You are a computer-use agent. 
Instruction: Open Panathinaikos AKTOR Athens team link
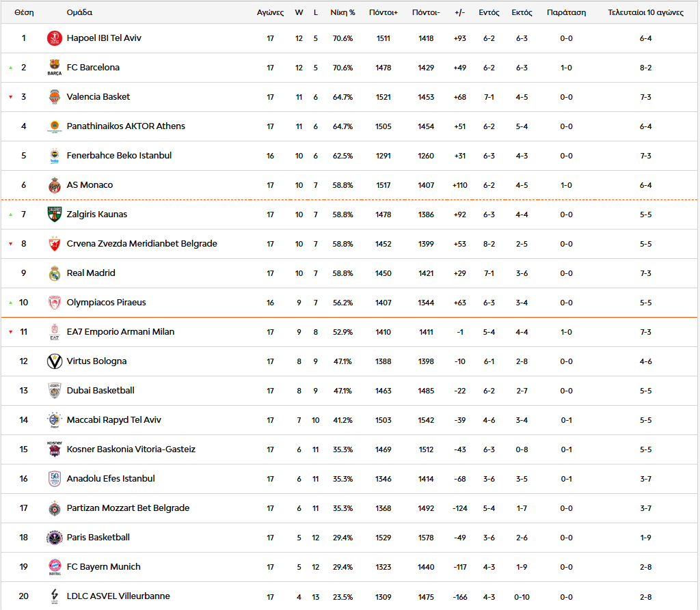point(126,126)
